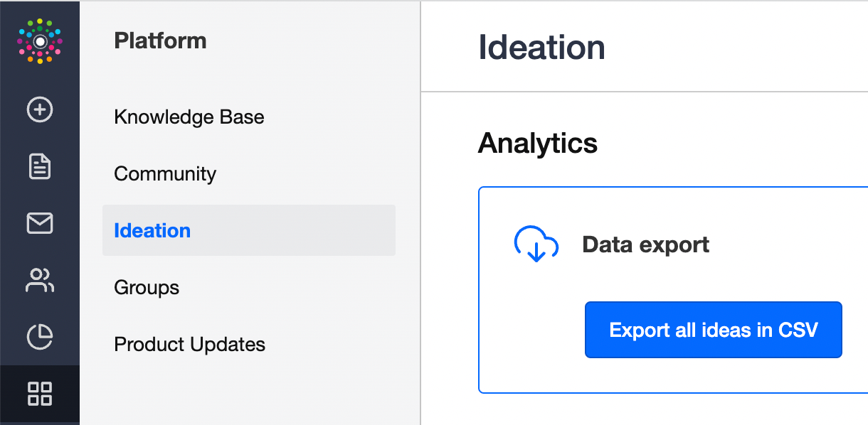This screenshot has width=868, height=425.
Task: Open the users people icon
Action: (40, 280)
